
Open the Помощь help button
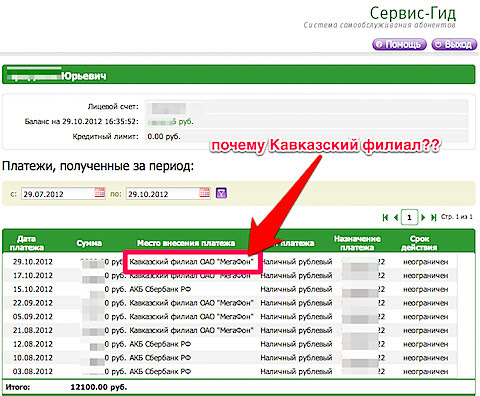tap(399, 44)
